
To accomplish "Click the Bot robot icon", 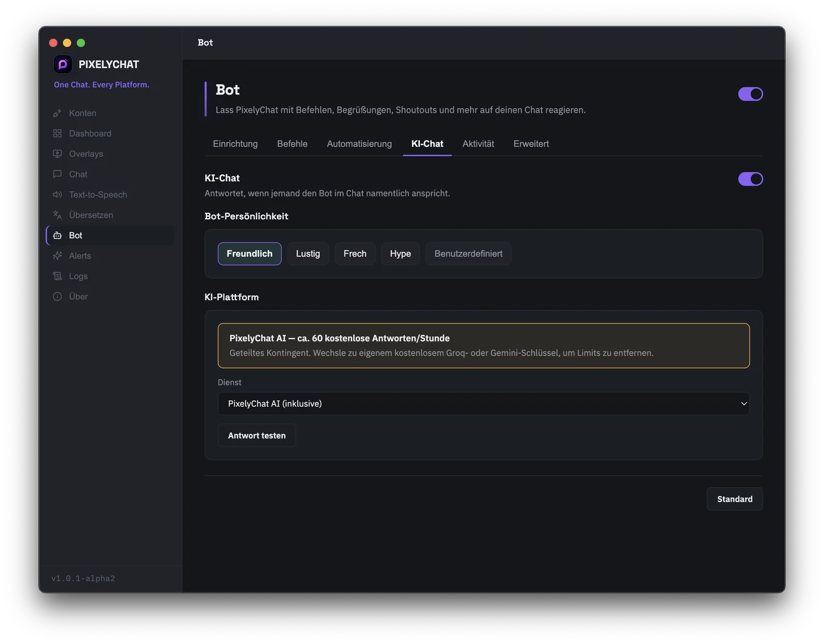I will pyautogui.click(x=57, y=235).
